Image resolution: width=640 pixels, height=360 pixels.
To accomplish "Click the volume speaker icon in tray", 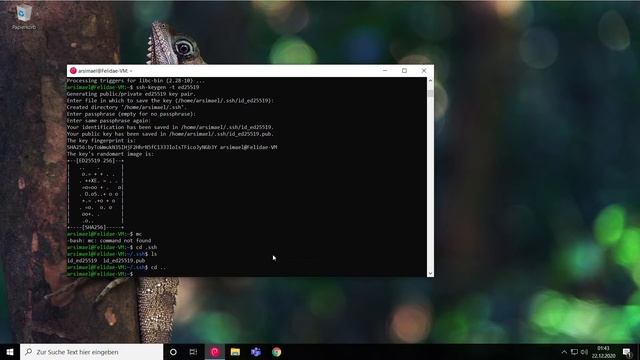I will tap(584, 352).
